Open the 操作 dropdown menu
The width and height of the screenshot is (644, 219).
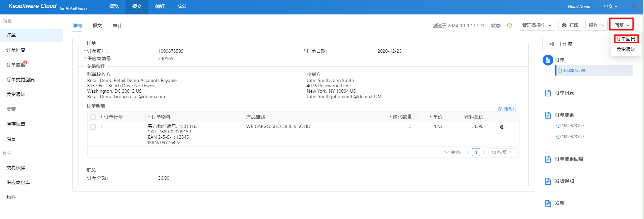pos(596,25)
